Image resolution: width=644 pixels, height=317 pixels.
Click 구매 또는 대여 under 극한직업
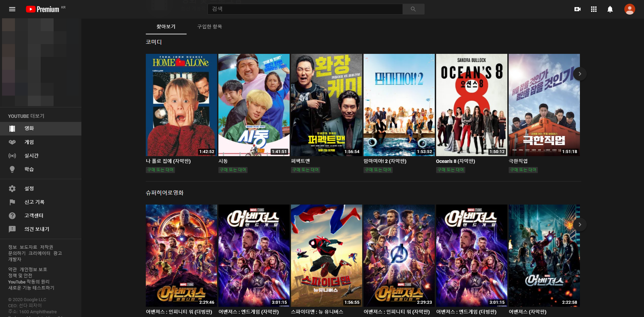pos(523,170)
